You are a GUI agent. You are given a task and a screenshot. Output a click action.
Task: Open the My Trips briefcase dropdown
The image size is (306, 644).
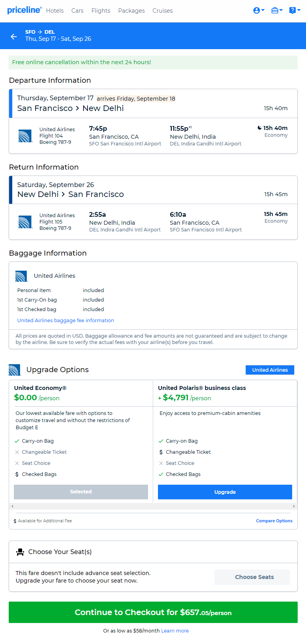point(277,11)
